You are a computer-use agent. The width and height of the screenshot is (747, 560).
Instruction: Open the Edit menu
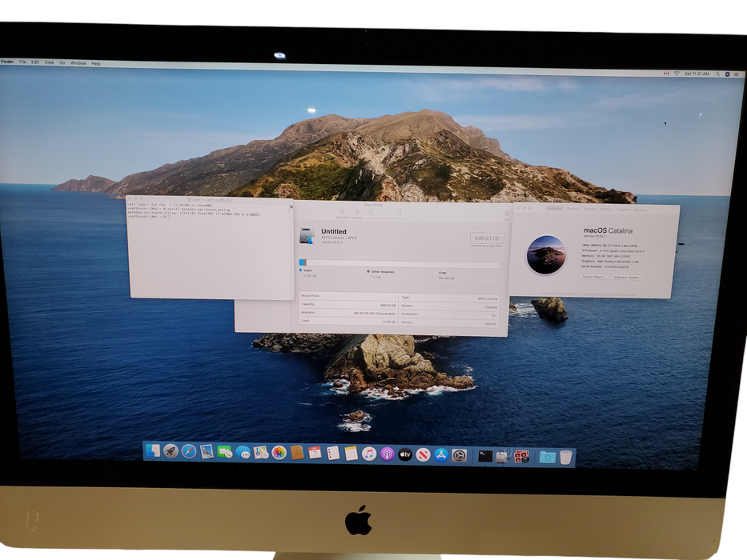coord(34,62)
